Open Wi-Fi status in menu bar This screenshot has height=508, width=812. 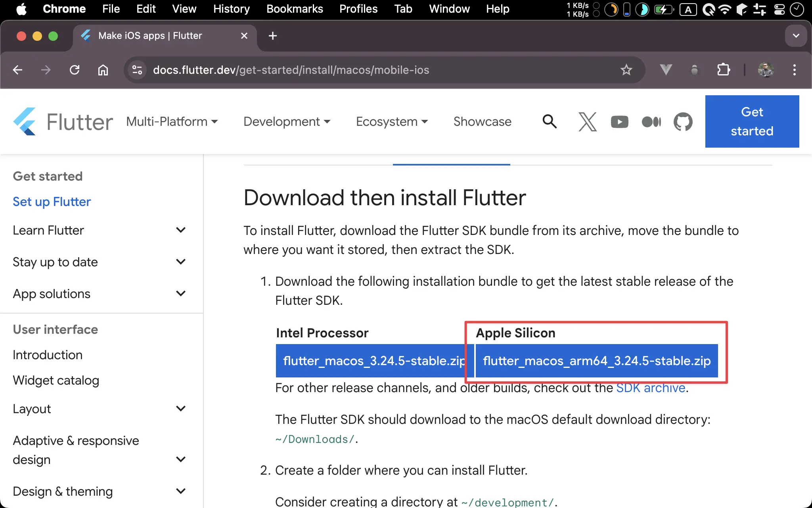click(725, 9)
